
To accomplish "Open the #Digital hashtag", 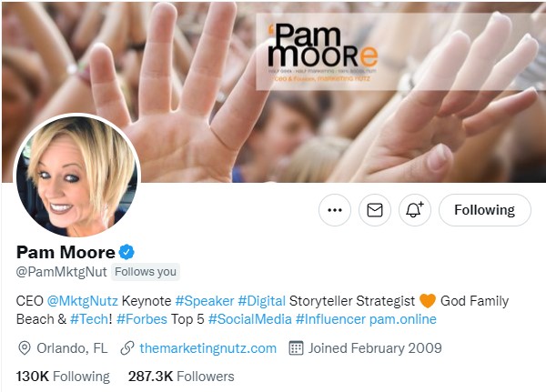I will (x=261, y=301).
